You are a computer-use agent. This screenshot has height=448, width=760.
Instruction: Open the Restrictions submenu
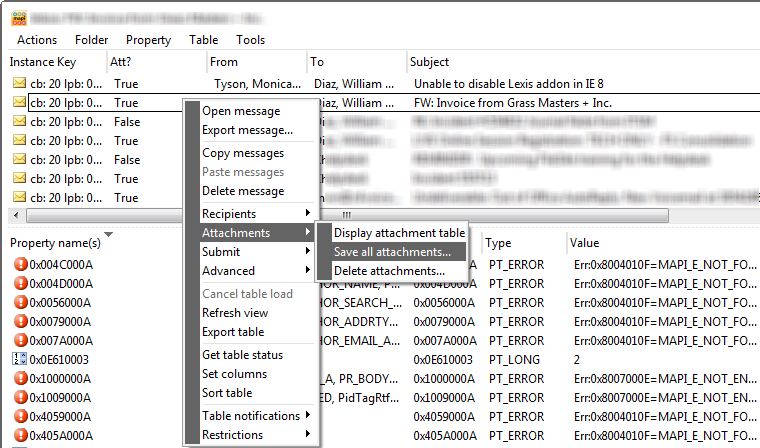(256, 435)
